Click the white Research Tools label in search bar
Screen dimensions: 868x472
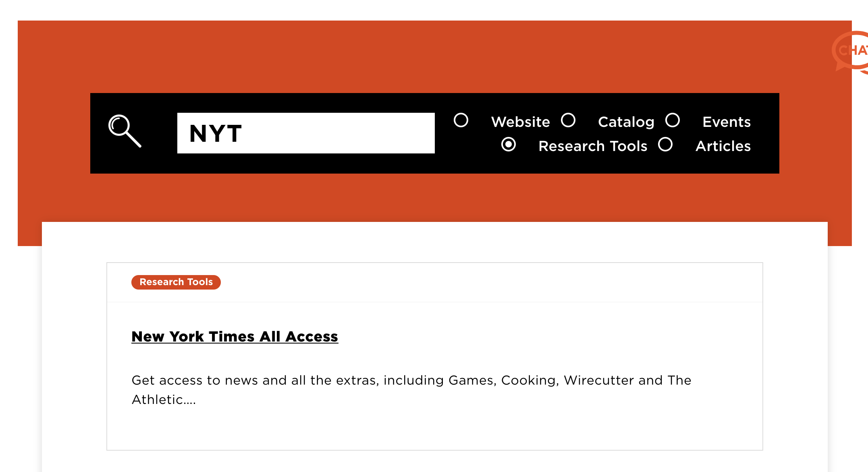coord(593,146)
